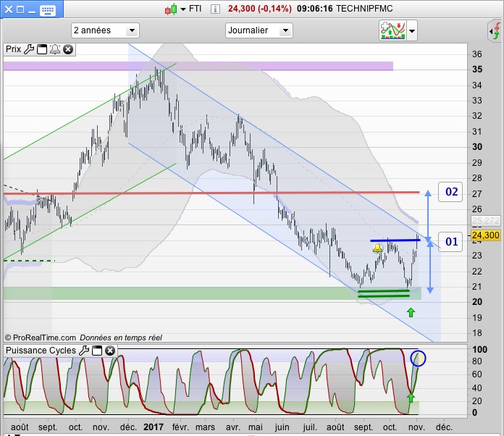Click the 'Prix' panel label

tap(13, 49)
